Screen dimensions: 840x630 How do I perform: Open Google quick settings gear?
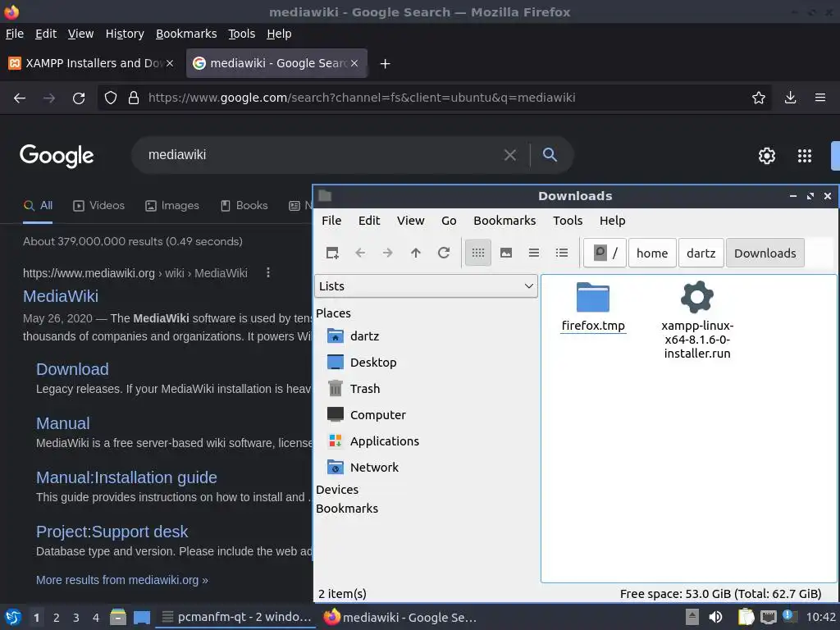coord(767,155)
